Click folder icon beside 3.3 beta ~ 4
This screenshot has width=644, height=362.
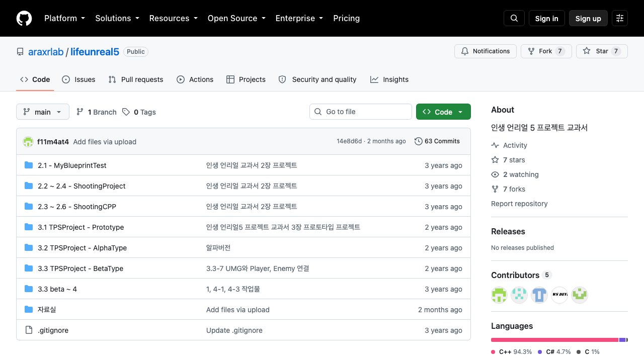pos(29,289)
